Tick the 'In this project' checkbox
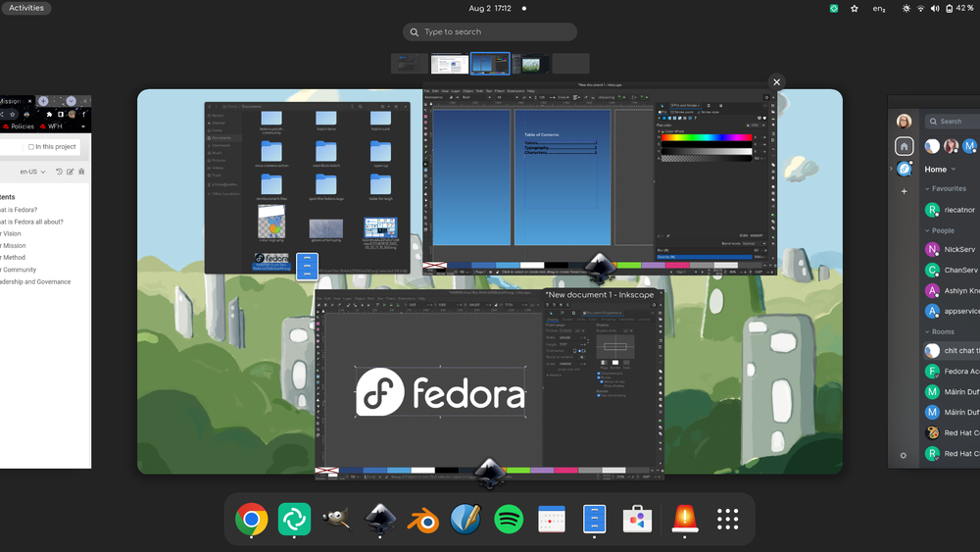Image resolution: width=980 pixels, height=552 pixels. pyautogui.click(x=31, y=147)
